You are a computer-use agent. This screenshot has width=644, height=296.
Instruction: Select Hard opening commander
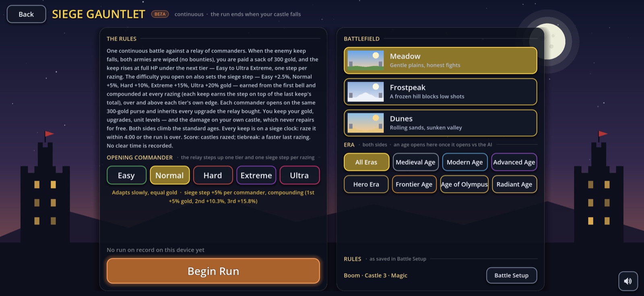pos(213,175)
